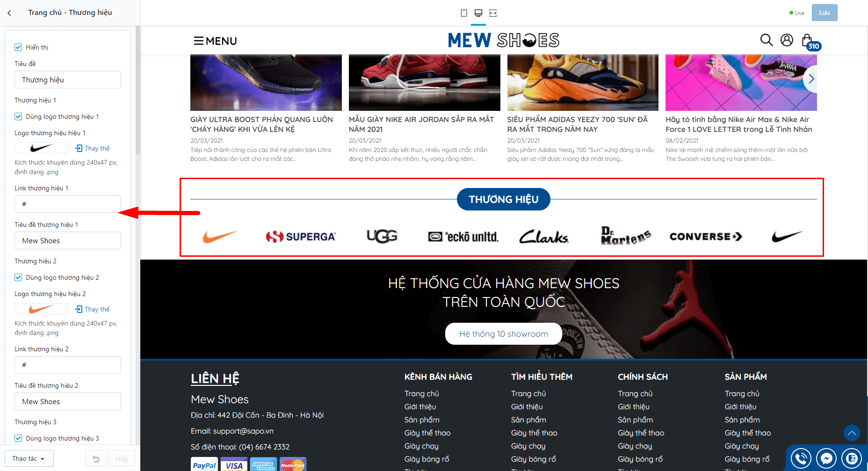Click Thay thế for logo thương hiệu 1
The image size is (868, 471).
click(93, 148)
